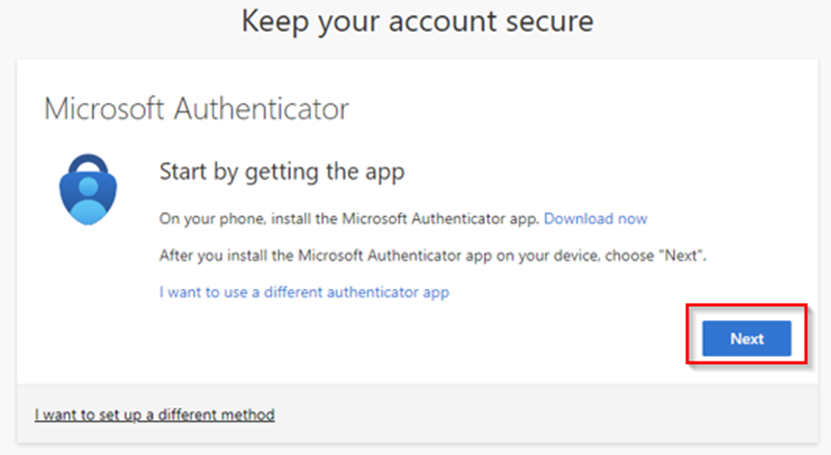Screen dimensions: 831x455
Task: Click the word "Authenticator" in the card title
Action: 261,109
